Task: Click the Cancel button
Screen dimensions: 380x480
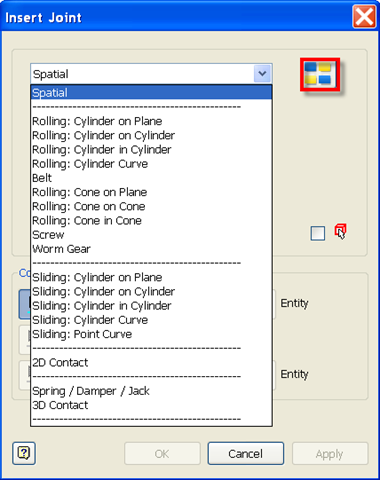Action: pyautogui.click(x=246, y=453)
